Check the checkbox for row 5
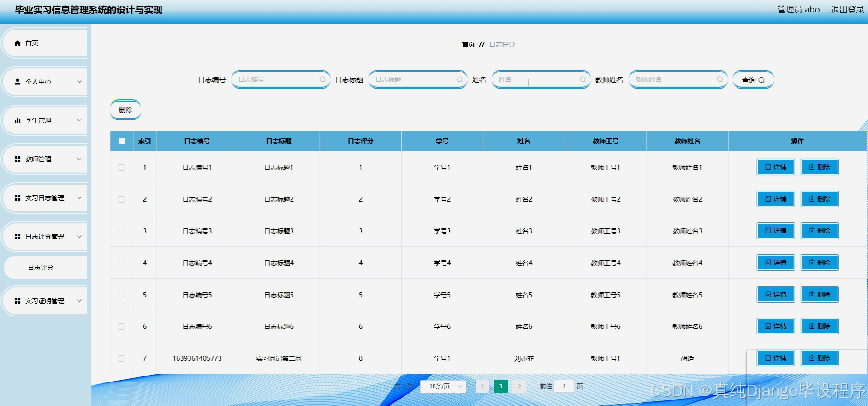Viewport: 868px width, 406px height. [121, 295]
